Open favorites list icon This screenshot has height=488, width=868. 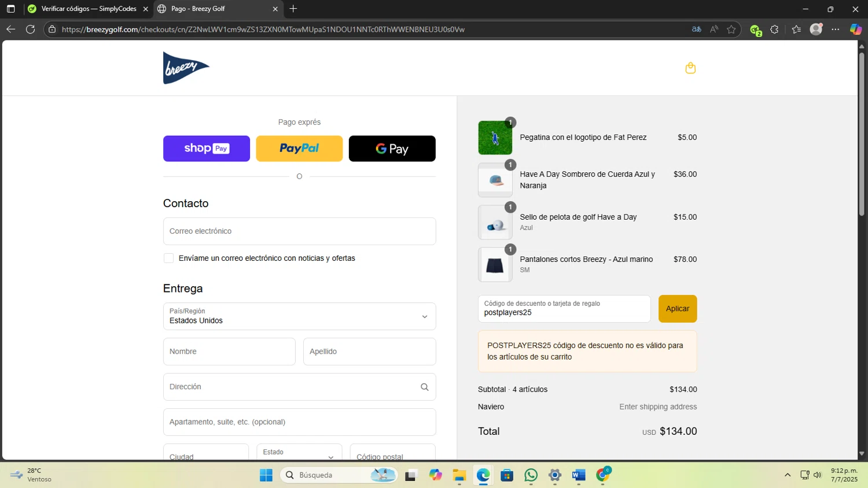pos(796,29)
